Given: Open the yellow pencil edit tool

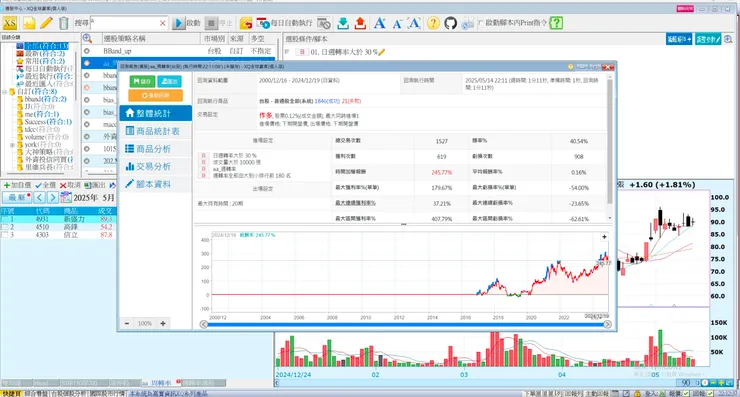Looking at the screenshot, I should click(46, 23).
